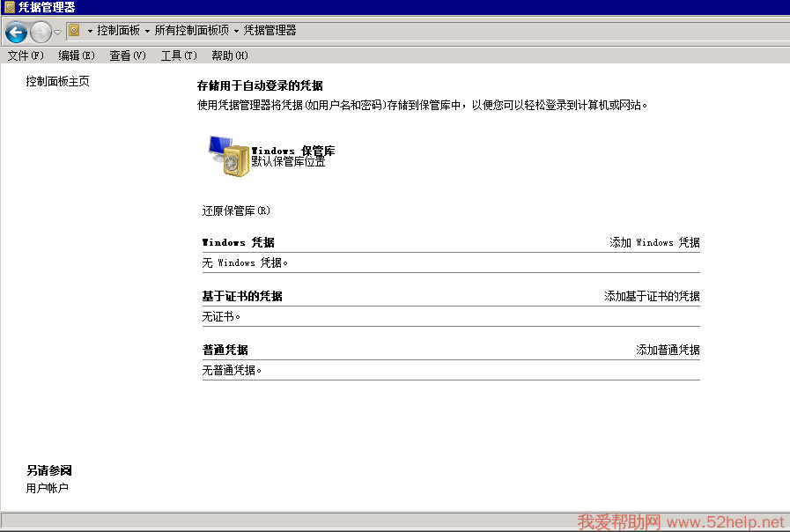Image resolution: width=790 pixels, height=532 pixels.
Task: Click 添加 Windows 凭据 link
Action: [x=654, y=242]
